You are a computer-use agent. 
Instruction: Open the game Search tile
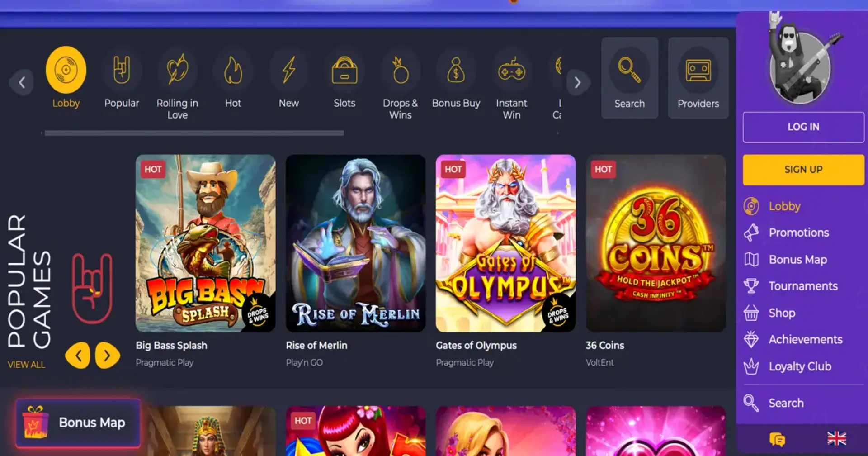(630, 78)
